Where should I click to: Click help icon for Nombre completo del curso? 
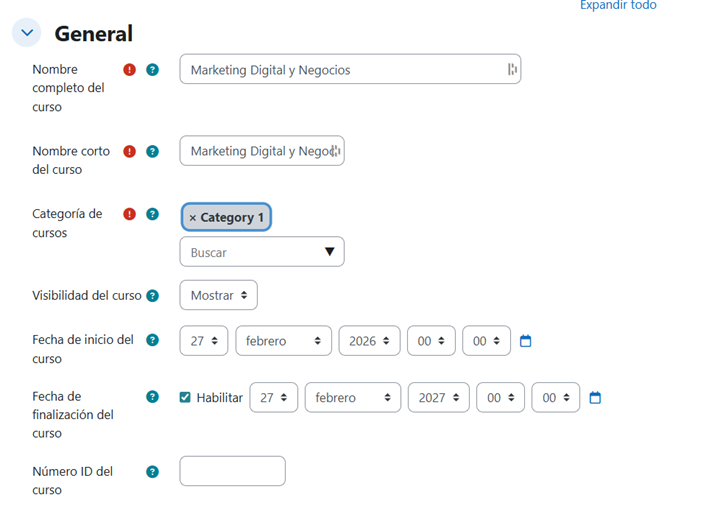pos(153,70)
